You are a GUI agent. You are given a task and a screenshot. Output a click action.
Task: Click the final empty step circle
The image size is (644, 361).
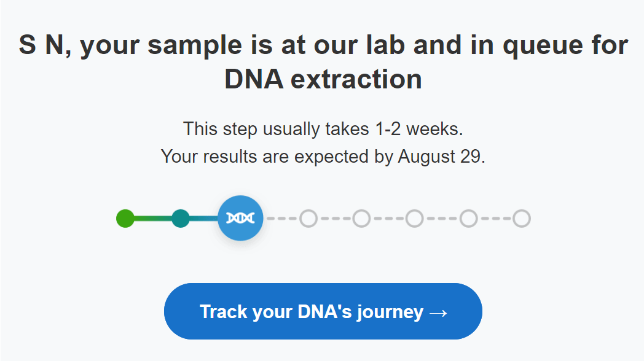[x=522, y=218]
